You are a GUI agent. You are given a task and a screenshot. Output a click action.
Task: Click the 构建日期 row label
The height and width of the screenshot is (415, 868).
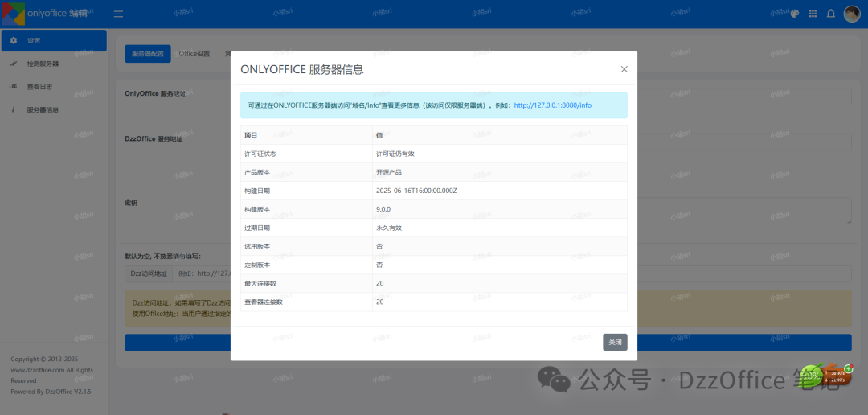coord(257,191)
